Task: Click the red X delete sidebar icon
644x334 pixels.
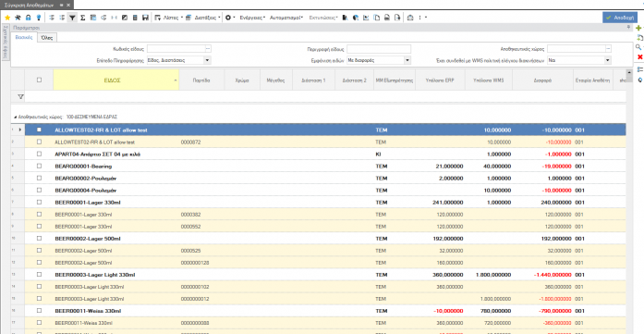Action: tap(639, 56)
